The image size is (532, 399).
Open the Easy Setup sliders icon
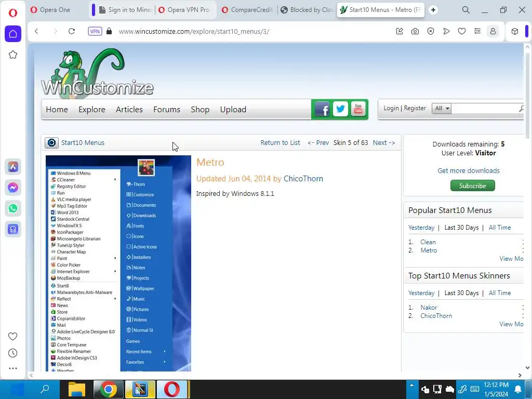[x=477, y=31]
